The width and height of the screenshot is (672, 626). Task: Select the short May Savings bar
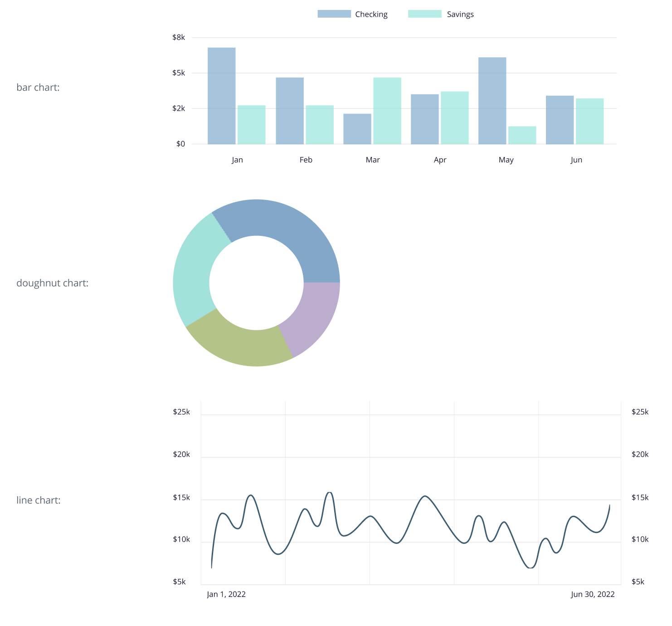coord(522,135)
